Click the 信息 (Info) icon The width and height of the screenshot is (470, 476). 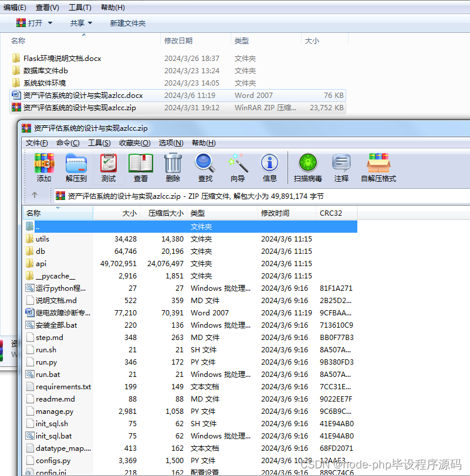[269, 168]
